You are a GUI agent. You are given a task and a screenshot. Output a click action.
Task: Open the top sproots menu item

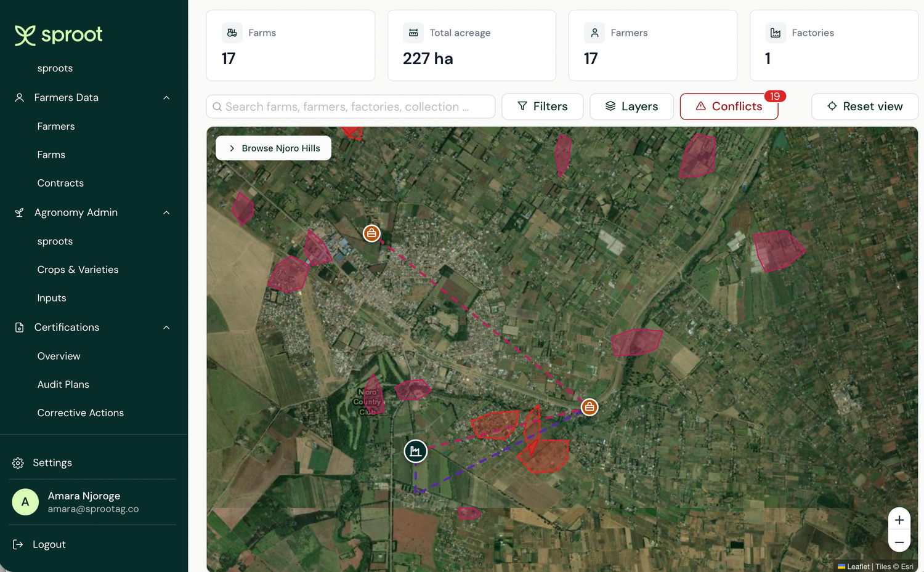tap(55, 68)
